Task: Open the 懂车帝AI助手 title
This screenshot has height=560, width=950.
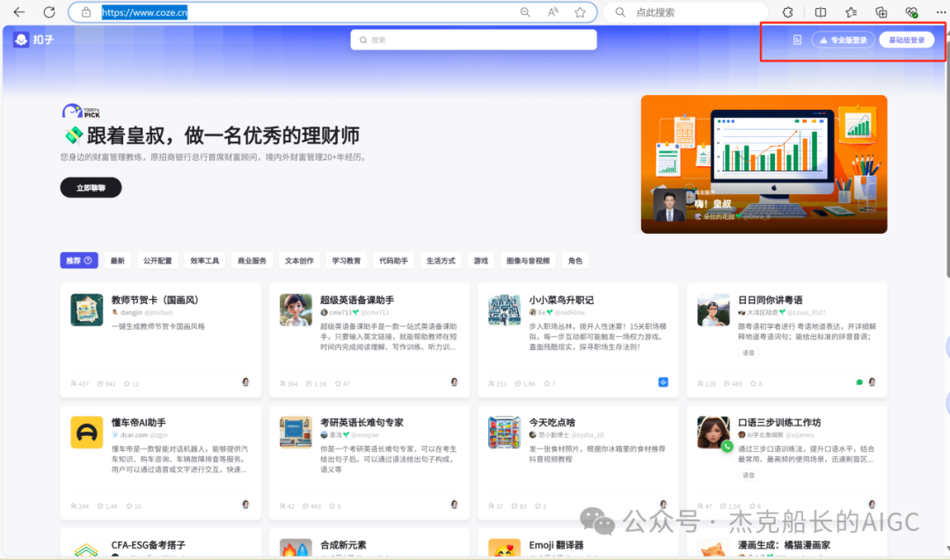Action: coord(139,422)
